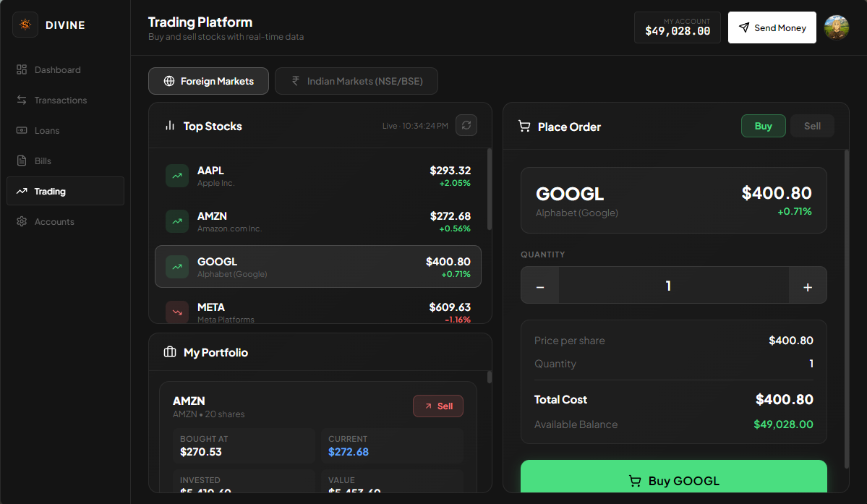867x504 pixels.
Task: Click the arrow icon on AMZN Sell button
Action: pos(428,406)
